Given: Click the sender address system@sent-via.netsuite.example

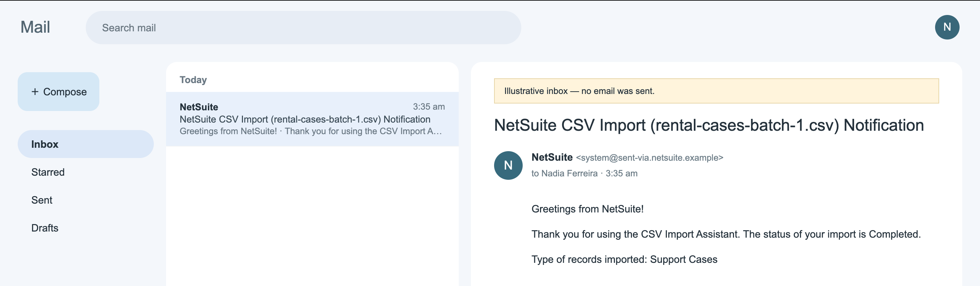Looking at the screenshot, I should 649,158.
